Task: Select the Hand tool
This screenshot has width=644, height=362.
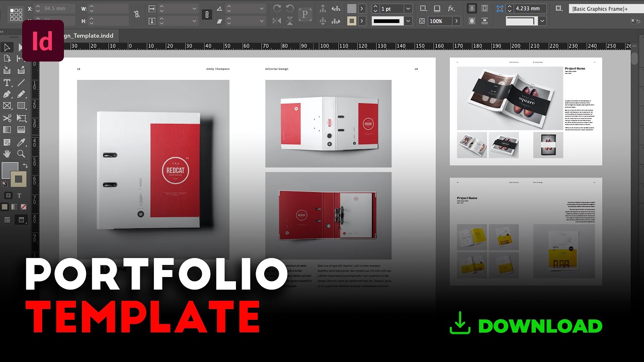Action: (x=7, y=154)
